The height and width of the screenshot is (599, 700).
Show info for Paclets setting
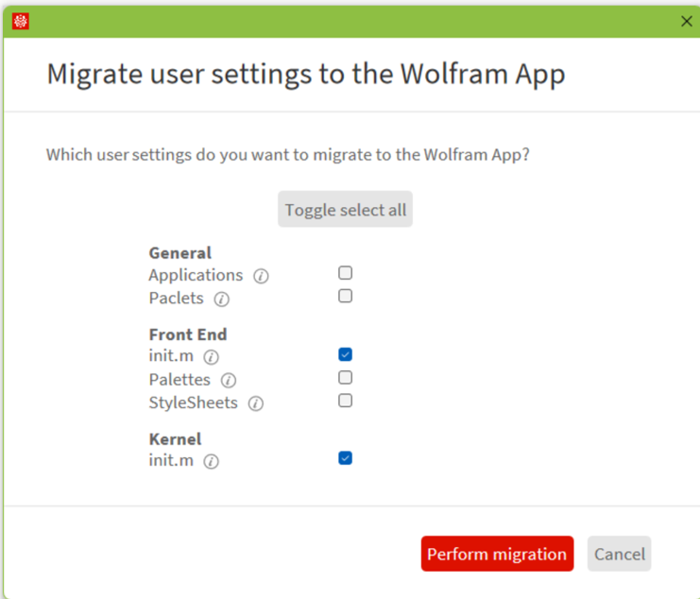(x=221, y=299)
